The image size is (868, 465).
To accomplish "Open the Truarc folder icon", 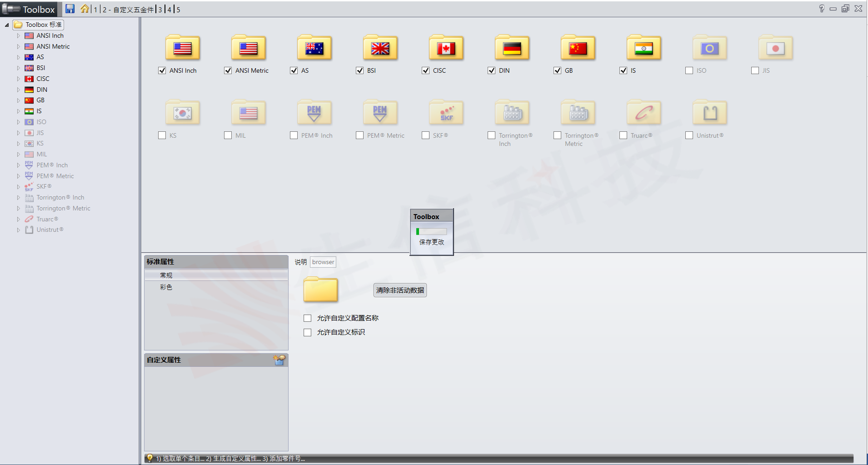I will (644, 113).
